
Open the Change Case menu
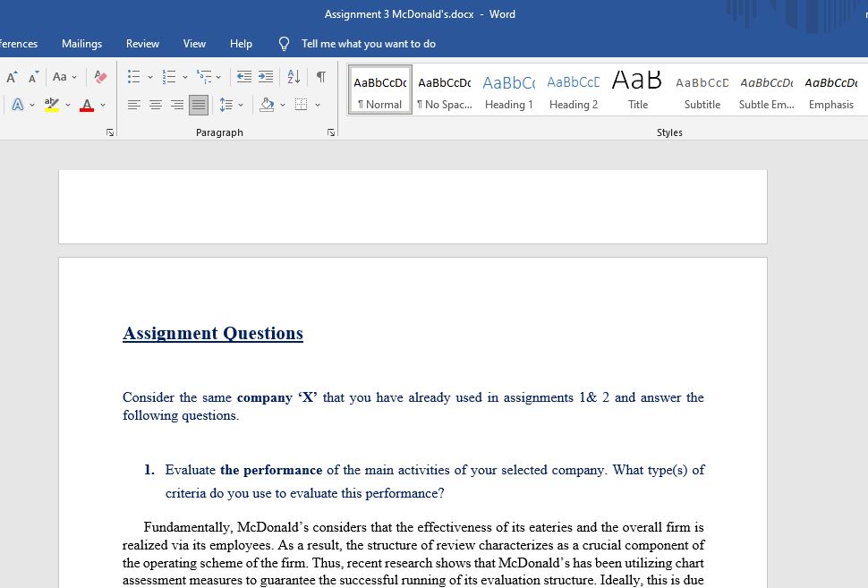point(64,77)
